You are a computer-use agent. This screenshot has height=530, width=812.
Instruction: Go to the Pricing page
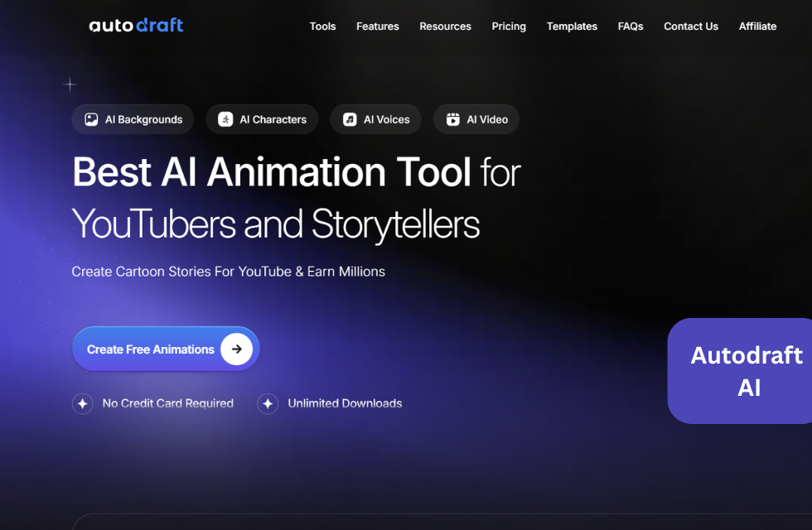(x=508, y=26)
